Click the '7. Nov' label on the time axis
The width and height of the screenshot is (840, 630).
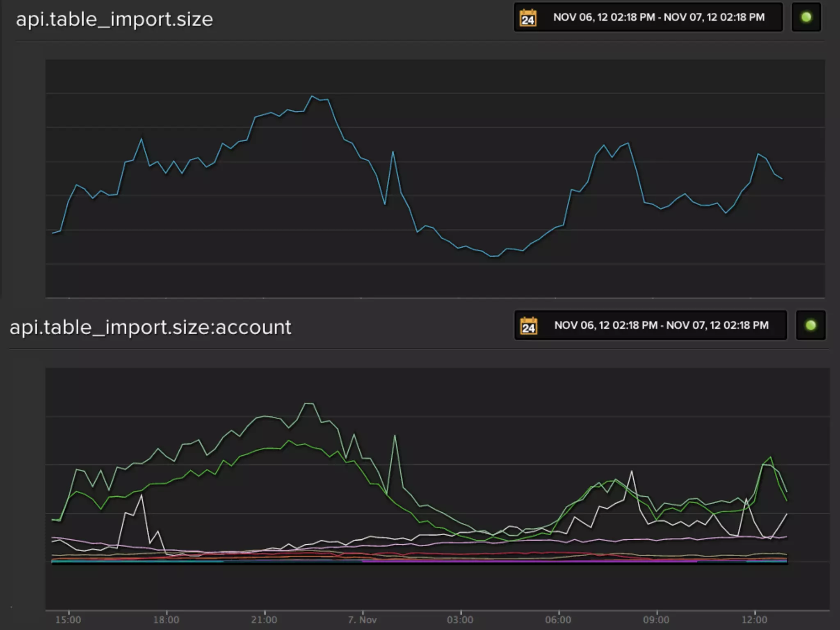coord(362,620)
